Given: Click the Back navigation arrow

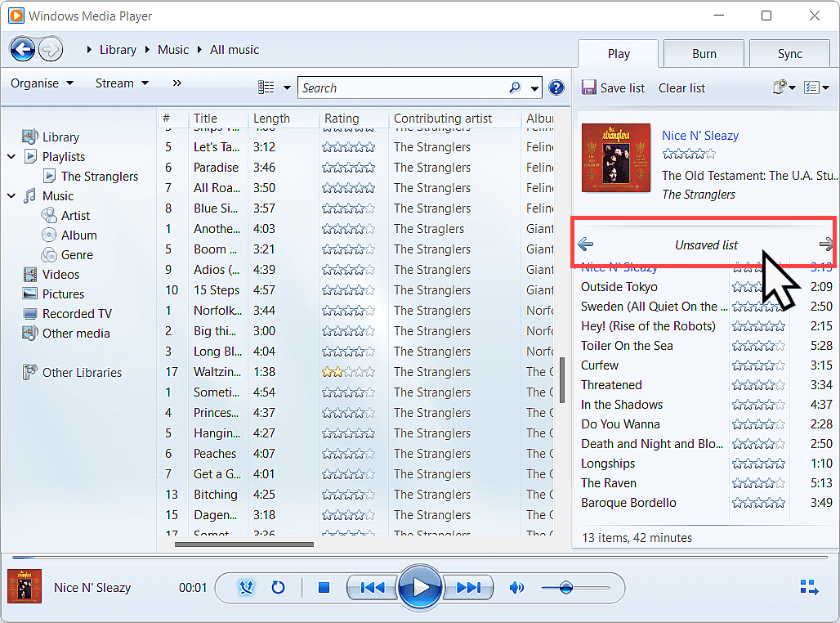Looking at the screenshot, I should (22, 49).
